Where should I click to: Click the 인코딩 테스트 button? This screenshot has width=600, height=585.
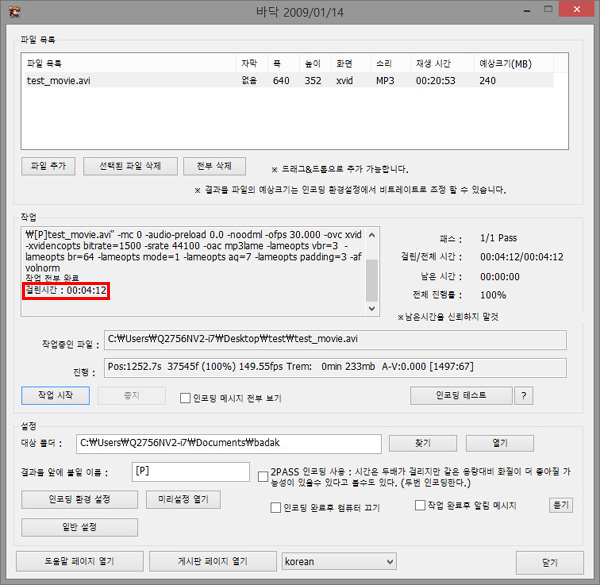tap(460, 395)
